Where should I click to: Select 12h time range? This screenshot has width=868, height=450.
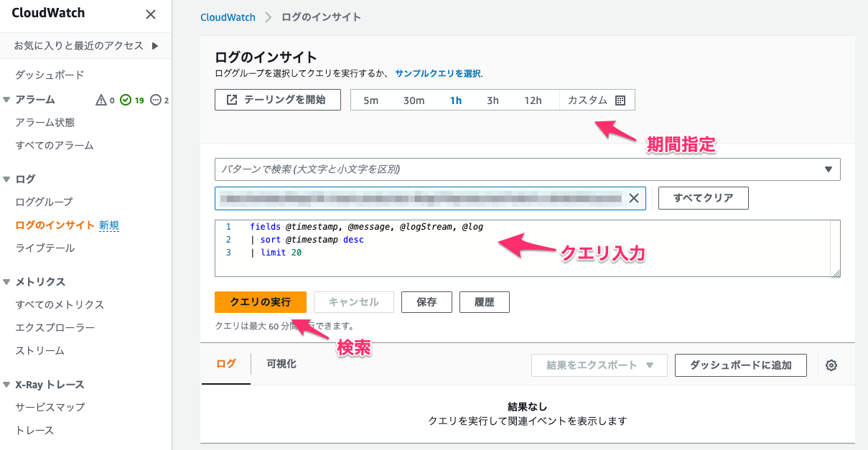tap(533, 100)
